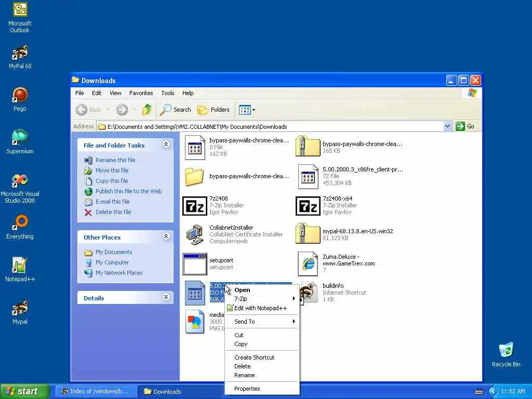Click Copy this file link

112,181
